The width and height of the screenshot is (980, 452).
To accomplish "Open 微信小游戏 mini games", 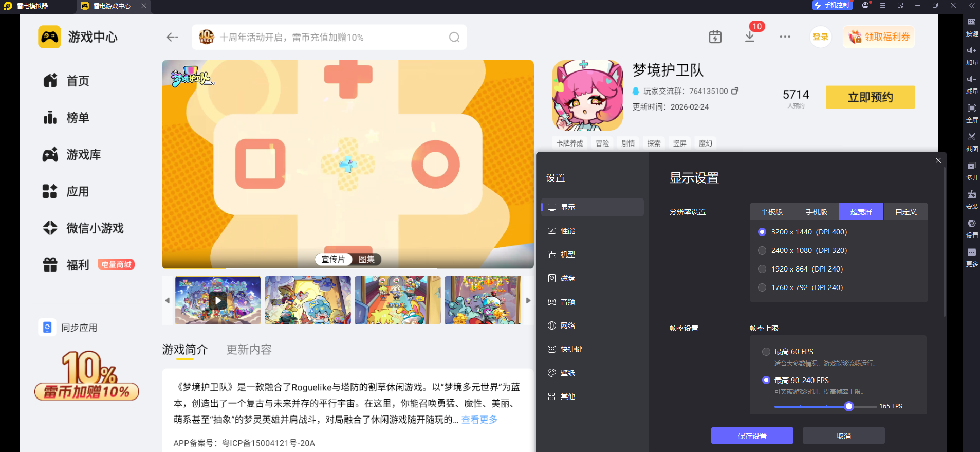I will coord(83,228).
